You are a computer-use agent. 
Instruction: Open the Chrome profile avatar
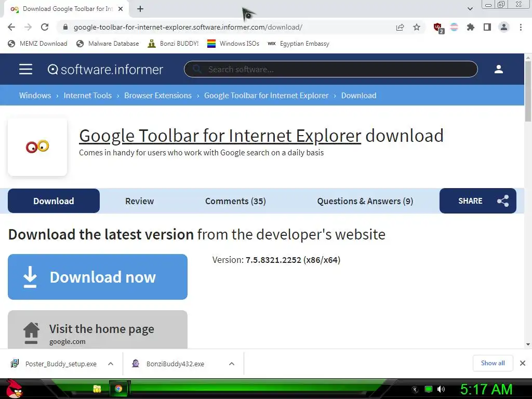coord(504,27)
